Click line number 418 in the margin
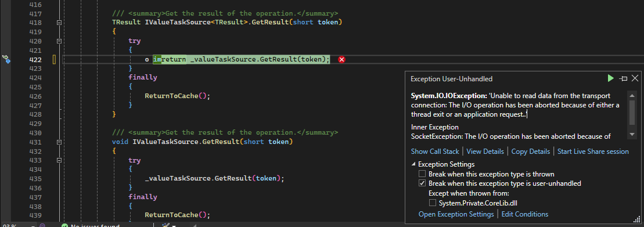The image size is (644, 227). click(35, 23)
